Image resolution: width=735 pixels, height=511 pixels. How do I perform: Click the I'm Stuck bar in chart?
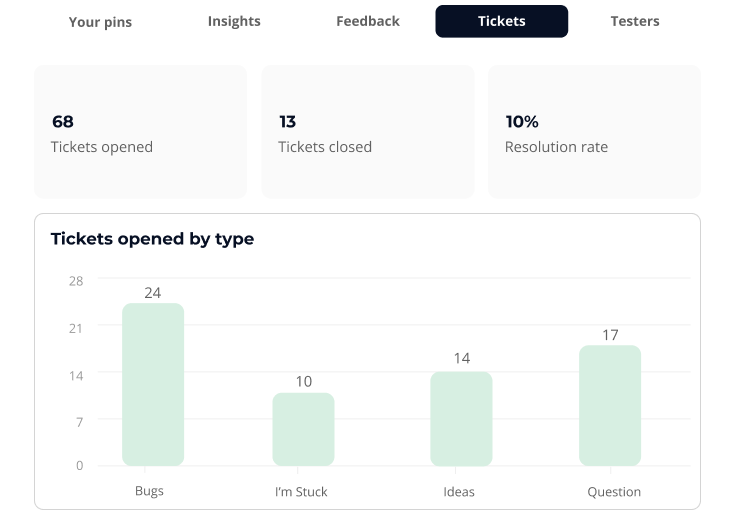pos(303,429)
